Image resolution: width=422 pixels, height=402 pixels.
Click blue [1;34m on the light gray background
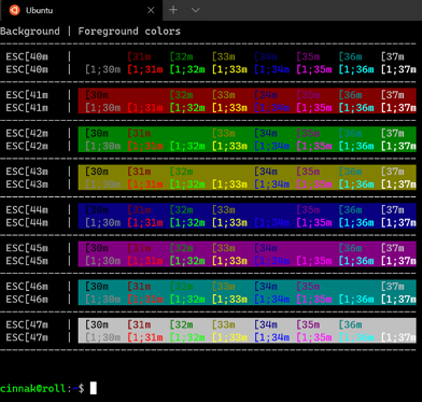click(x=272, y=338)
